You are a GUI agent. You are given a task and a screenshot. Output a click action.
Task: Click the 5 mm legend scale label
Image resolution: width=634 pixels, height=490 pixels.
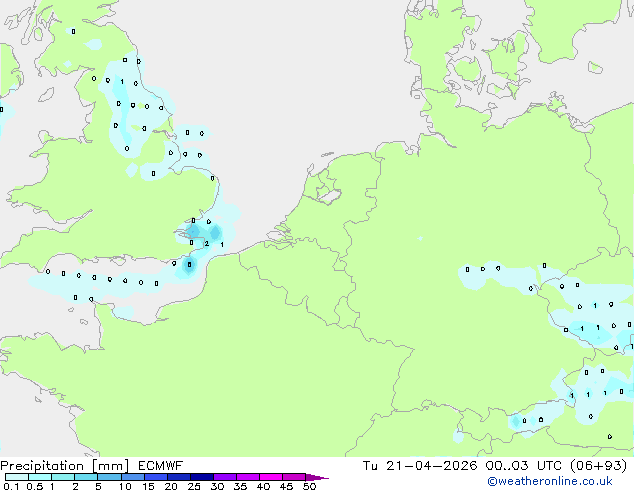click(x=98, y=487)
